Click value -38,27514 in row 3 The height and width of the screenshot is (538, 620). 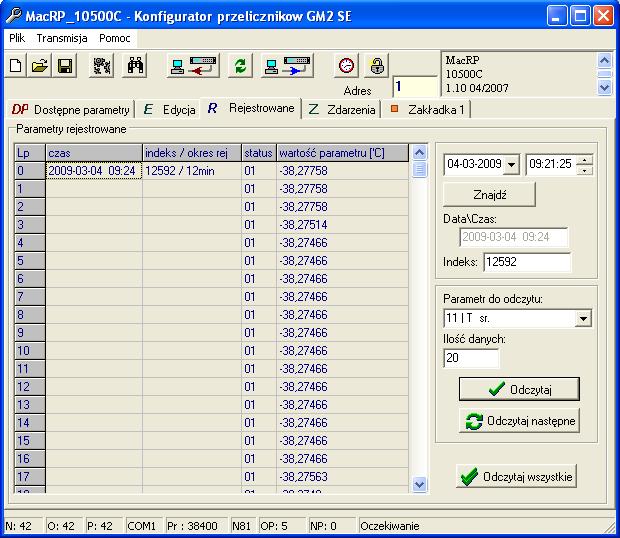point(342,225)
